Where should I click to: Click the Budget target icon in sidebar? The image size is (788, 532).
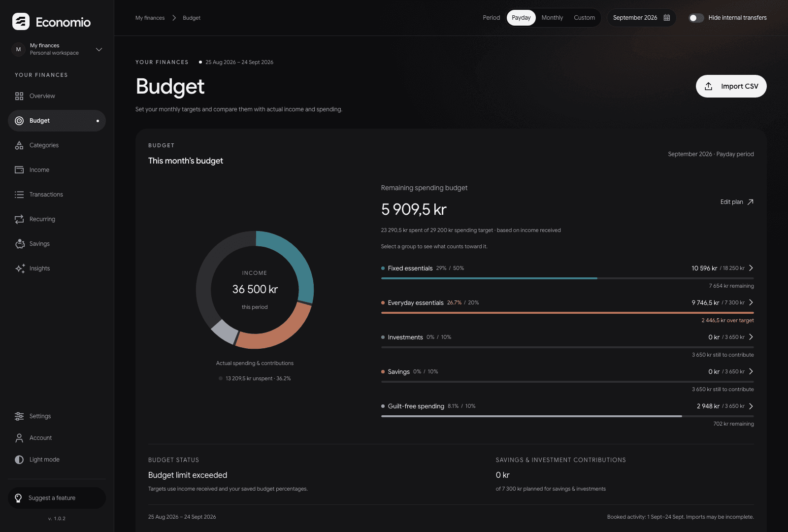click(x=19, y=121)
